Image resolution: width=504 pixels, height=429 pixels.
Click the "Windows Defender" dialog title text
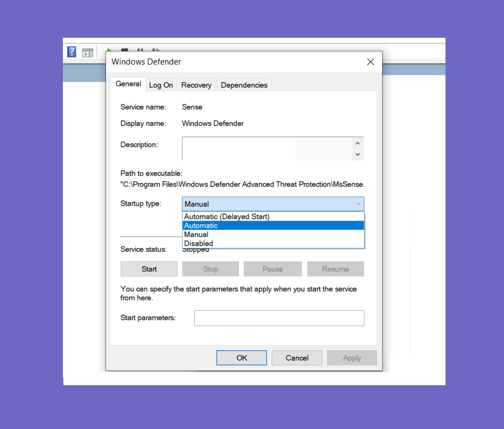[146, 62]
